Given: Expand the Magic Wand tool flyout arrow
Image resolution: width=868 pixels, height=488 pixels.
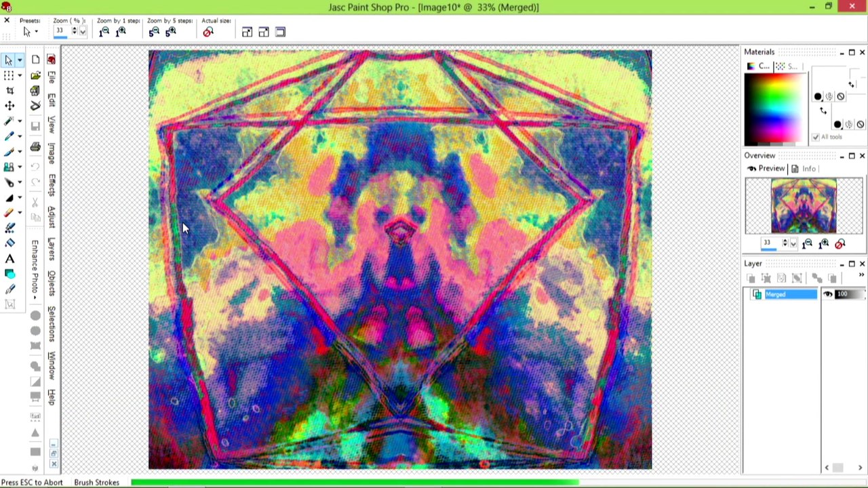Looking at the screenshot, I should pos(20,121).
